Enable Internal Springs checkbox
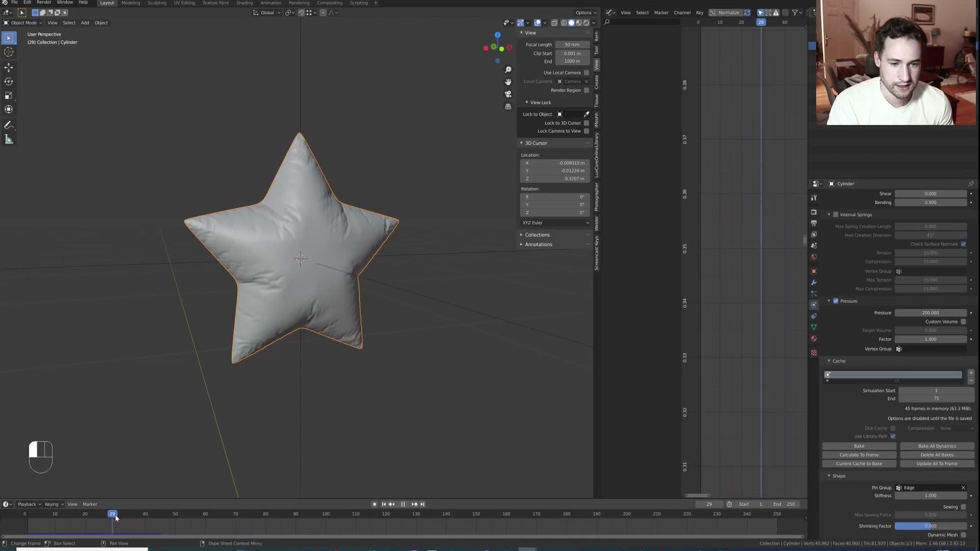The width and height of the screenshot is (980, 551). [836, 215]
